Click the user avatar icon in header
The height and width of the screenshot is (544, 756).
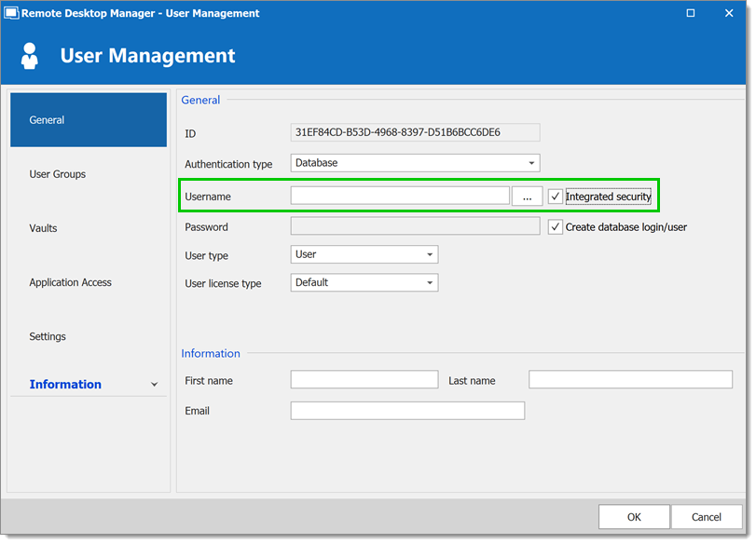coord(30,56)
